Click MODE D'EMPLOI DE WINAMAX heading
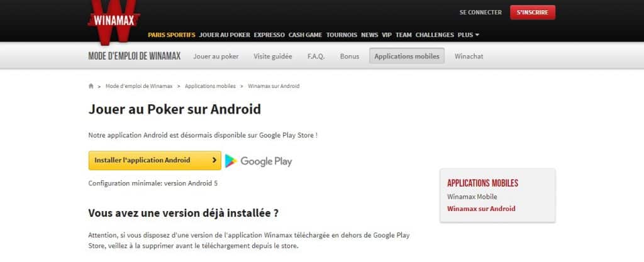This screenshot has width=644, height=262. [x=135, y=56]
